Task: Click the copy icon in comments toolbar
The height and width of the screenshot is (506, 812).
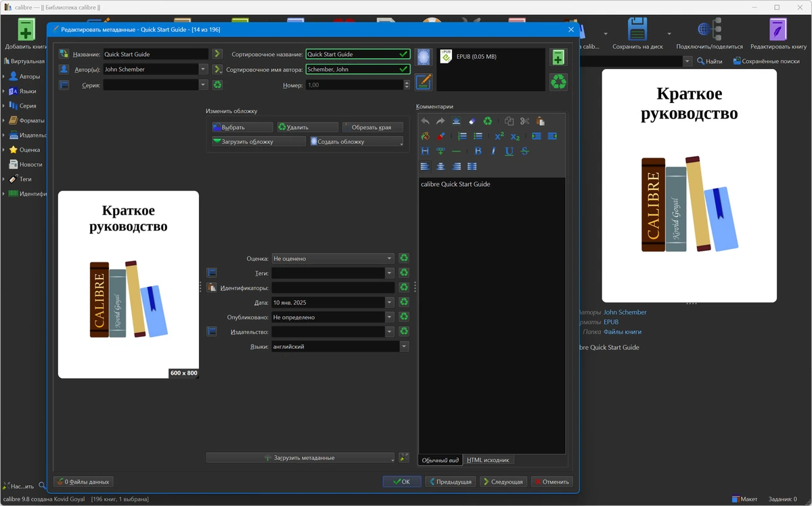Action: pyautogui.click(x=509, y=121)
